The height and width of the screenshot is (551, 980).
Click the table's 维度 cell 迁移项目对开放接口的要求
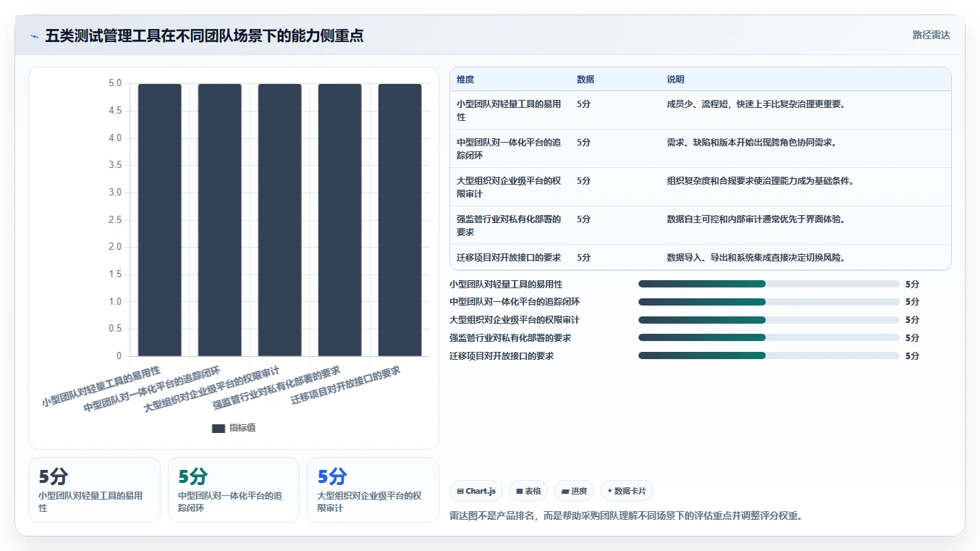[x=509, y=258]
